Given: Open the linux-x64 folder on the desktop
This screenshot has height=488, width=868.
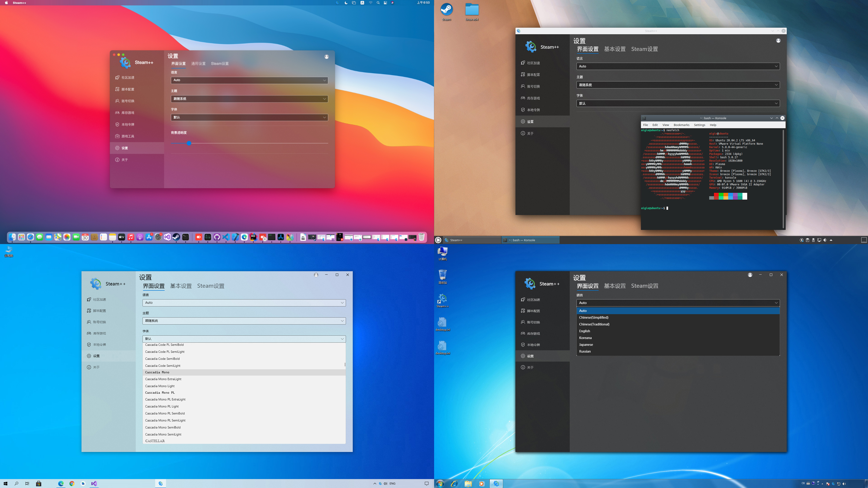Looking at the screenshot, I should click(472, 10).
